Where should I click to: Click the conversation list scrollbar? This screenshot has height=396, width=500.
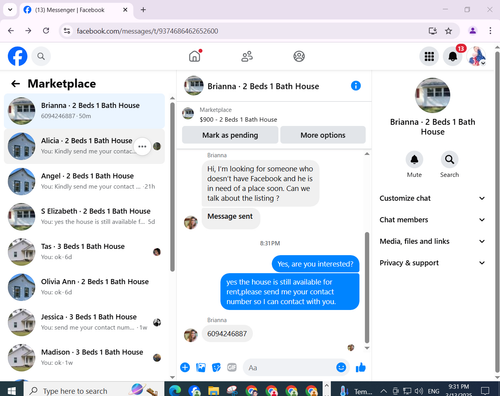(172, 187)
